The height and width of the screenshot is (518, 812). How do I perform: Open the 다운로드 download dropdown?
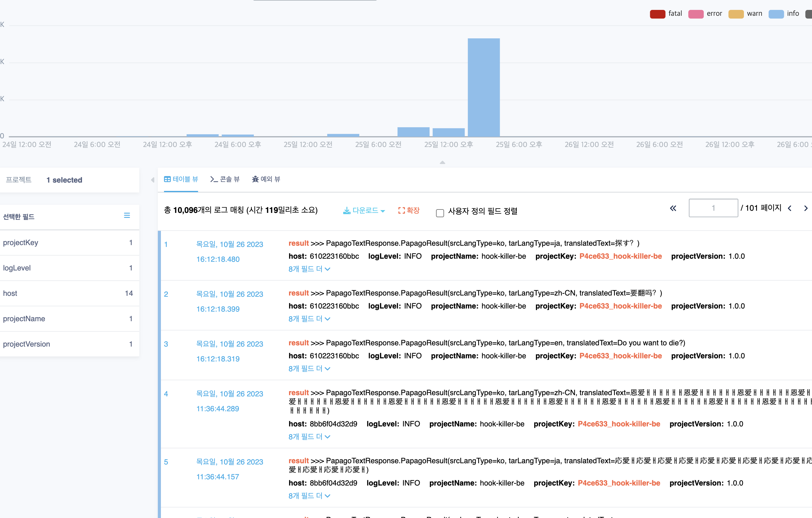tap(364, 210)
